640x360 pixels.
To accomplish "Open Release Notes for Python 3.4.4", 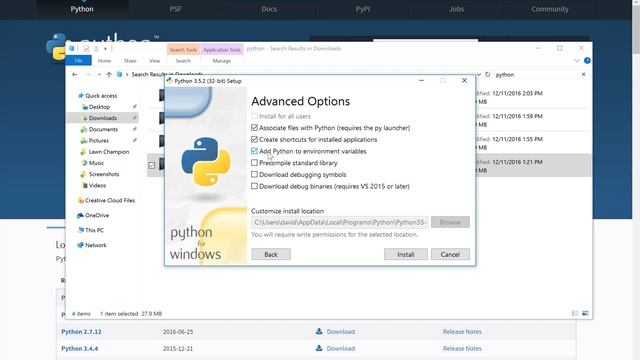I will [x=462, y=349].
